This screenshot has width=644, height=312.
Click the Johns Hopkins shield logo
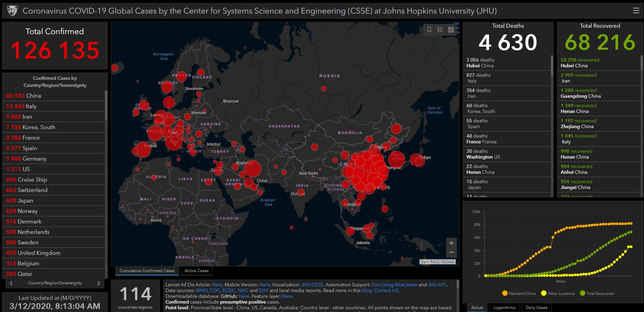click(x=12, y=11)
